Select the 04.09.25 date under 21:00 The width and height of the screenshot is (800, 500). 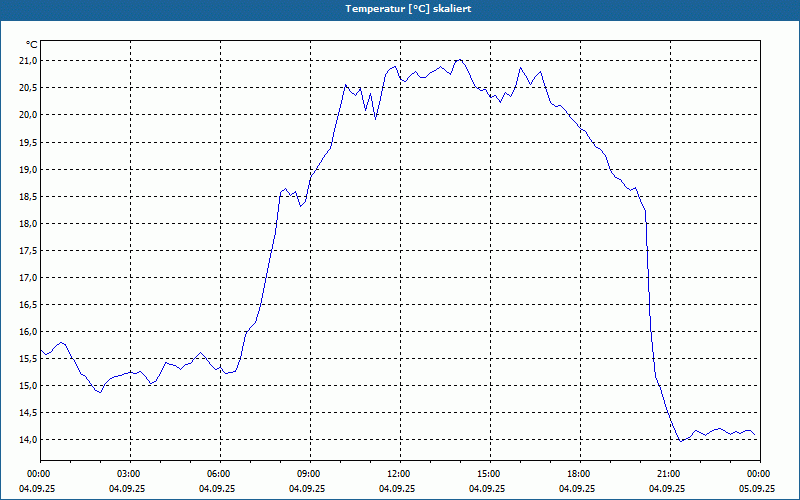pos(667,489)
